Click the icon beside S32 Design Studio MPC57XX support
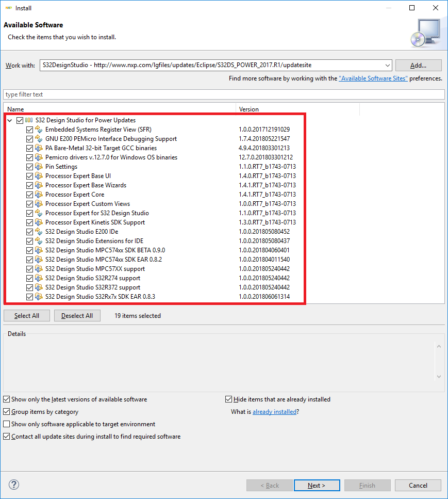The image size is (448, 499). [x=39, y=269]
